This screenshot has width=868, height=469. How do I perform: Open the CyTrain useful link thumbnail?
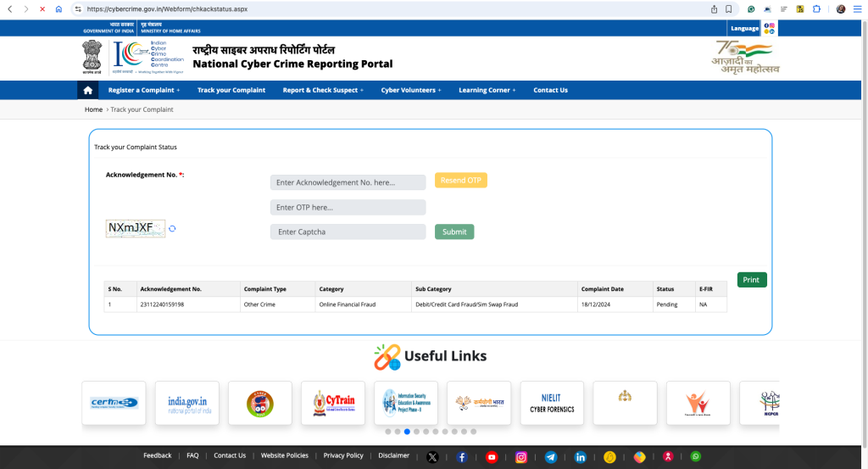[333, 403]
